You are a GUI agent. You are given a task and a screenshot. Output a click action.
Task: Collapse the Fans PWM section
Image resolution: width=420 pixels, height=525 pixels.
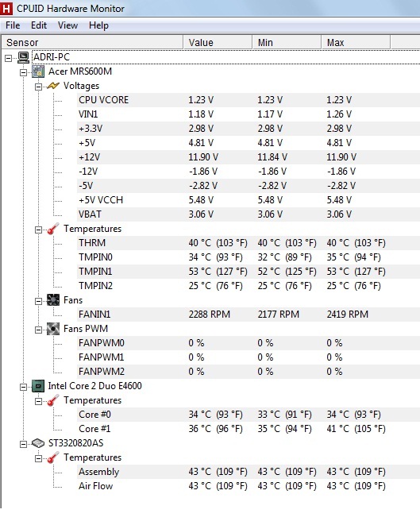point(38,330)
